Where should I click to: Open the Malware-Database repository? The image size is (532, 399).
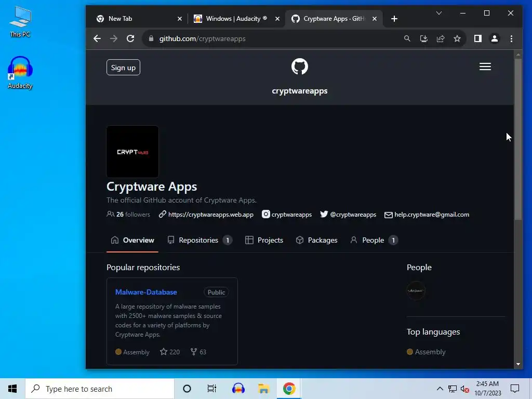[146, 292]
